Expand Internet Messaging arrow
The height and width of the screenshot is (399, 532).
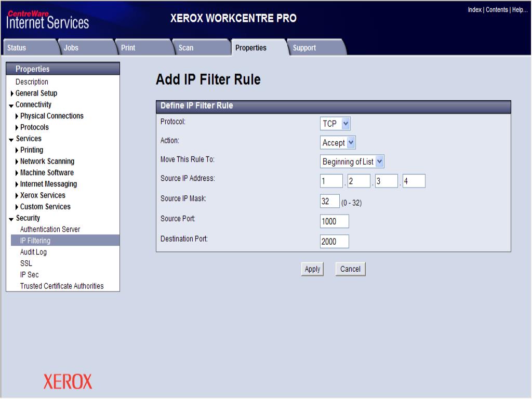[x=17, y=184]
